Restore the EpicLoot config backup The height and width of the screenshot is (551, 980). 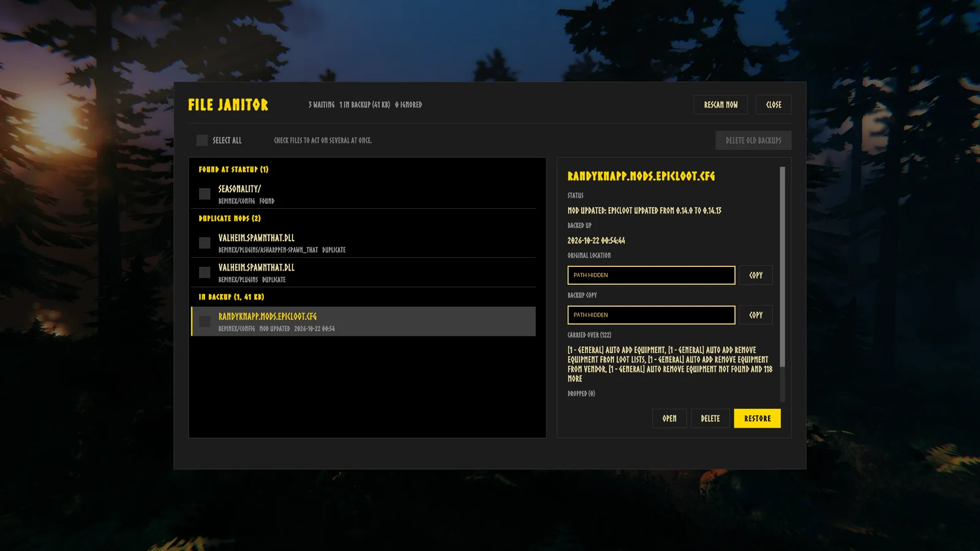click(757, 418)
